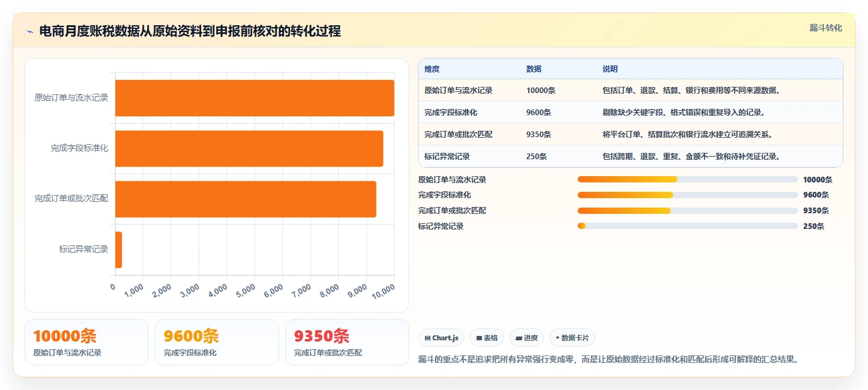Select the Chart.js tag chip
Viewport: 868px width, 390px height.
[x=441, y=338]
